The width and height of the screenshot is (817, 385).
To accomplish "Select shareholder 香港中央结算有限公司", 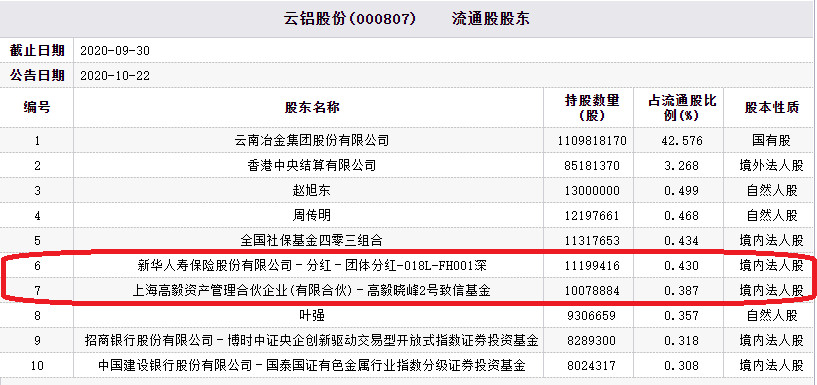I will (x=312, y=165).
